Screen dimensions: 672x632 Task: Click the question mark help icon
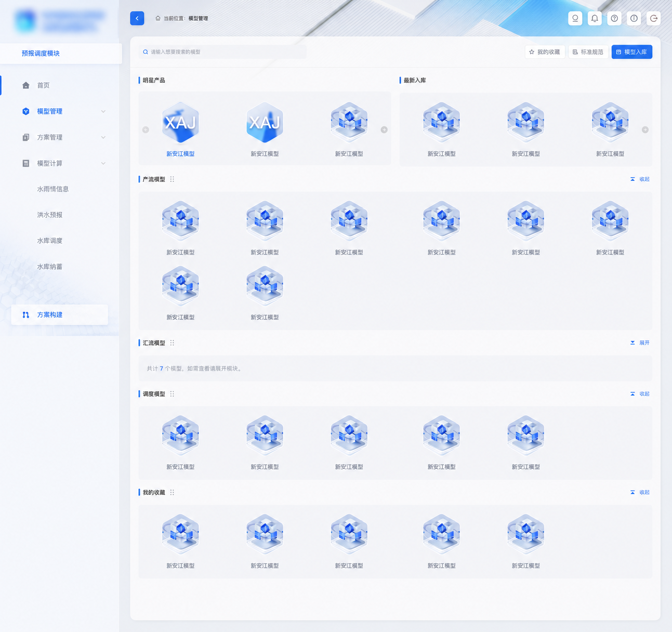(x=614, y=18)
